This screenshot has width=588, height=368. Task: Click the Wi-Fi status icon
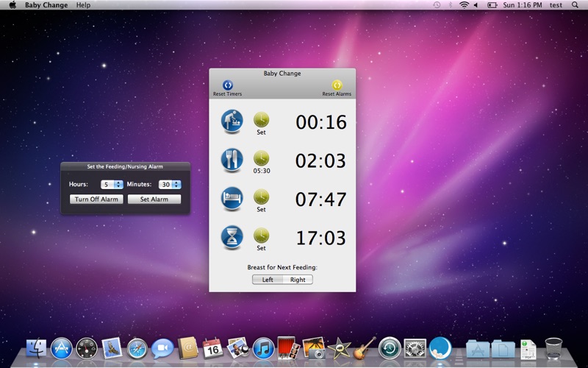(x=465, y=5)
